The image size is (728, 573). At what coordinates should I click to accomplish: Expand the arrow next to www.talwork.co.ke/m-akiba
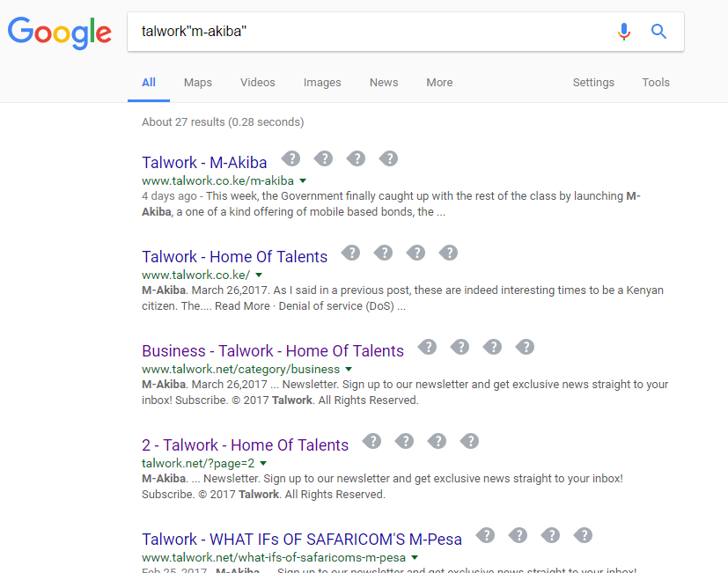point(303,180)
